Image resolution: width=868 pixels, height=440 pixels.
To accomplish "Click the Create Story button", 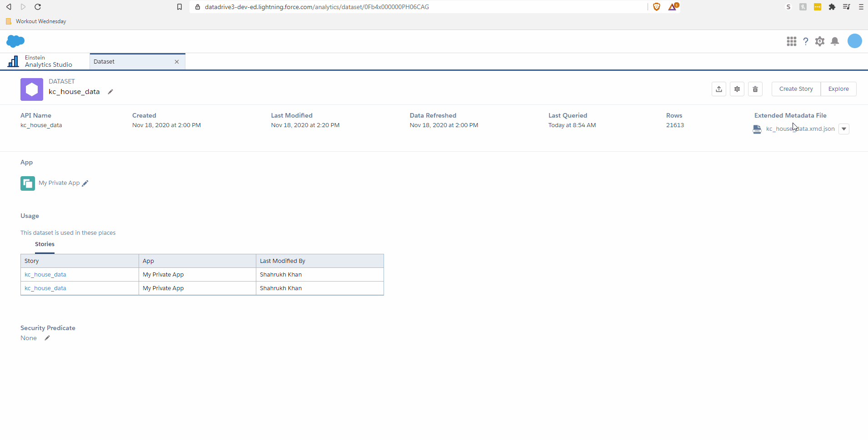I will pos(796,89).
